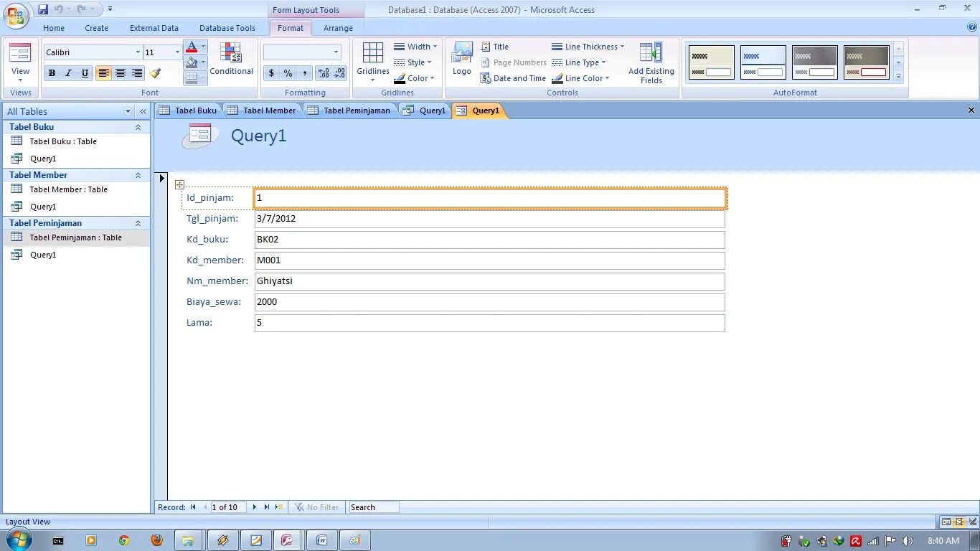
Task: Switch to the Create ribbon tab
Action: 96,28
